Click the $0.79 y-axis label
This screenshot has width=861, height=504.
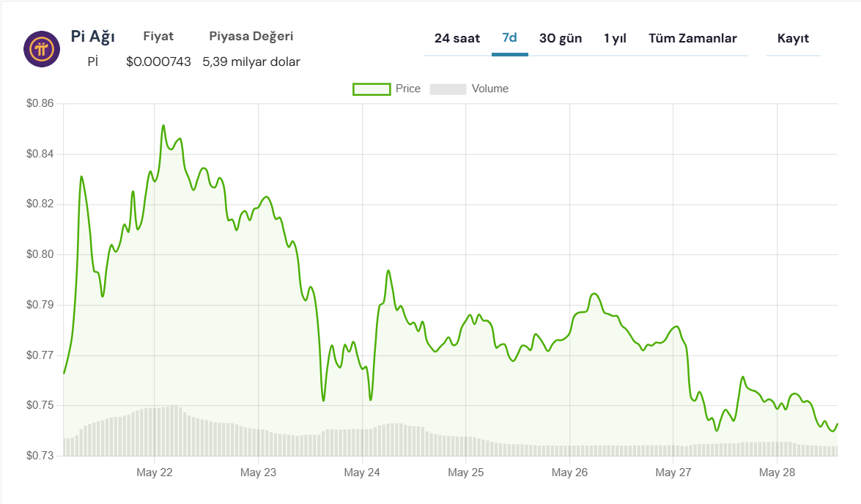[x=40, y=305]
